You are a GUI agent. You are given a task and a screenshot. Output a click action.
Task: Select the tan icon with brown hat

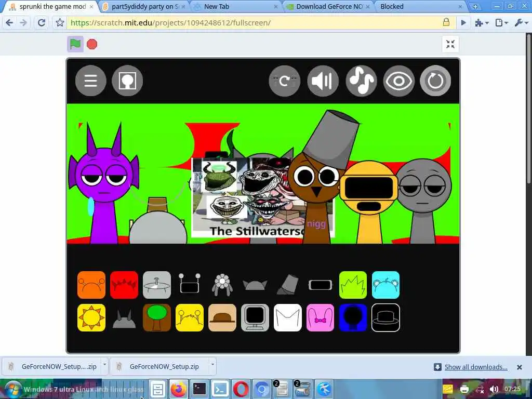click(x=222, y=317)
